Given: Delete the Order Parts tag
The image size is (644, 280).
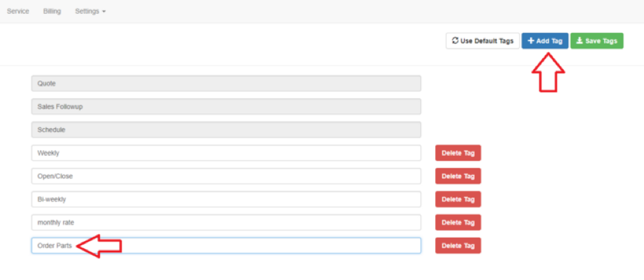Looking at the screenshot, I should pos(458,246).
